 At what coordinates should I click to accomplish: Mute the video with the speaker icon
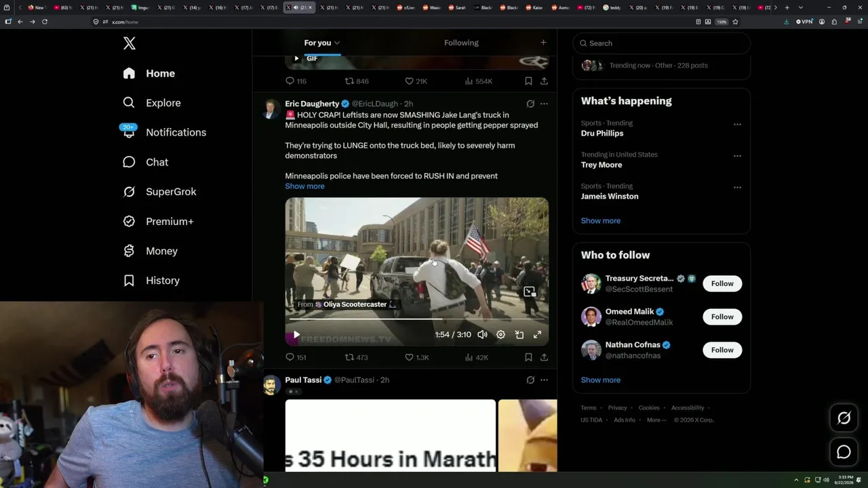click(482, 335)
